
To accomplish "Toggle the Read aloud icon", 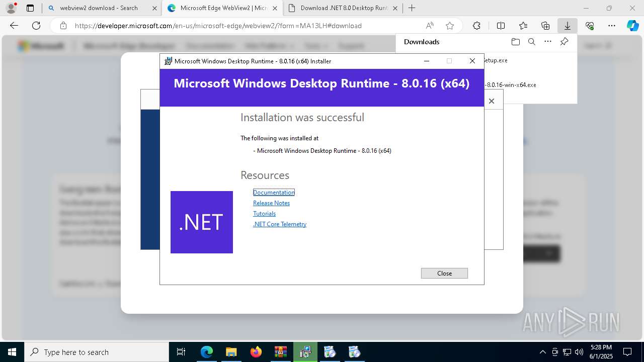I will click(430, 26).
